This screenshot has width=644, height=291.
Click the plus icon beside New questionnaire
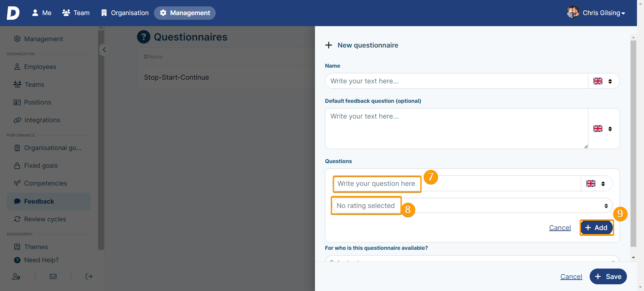click(x=329, y=45)
